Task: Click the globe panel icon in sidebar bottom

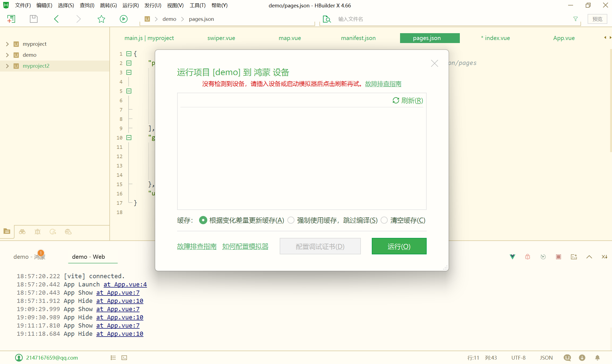Action: pyautogui.click(x=68, y=232)
